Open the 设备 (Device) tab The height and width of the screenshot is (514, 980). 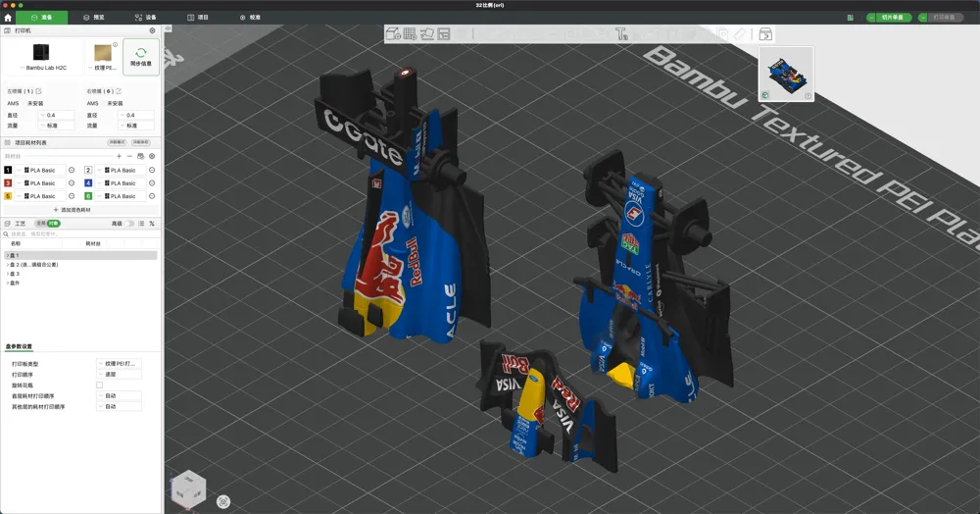coord(146,18)
